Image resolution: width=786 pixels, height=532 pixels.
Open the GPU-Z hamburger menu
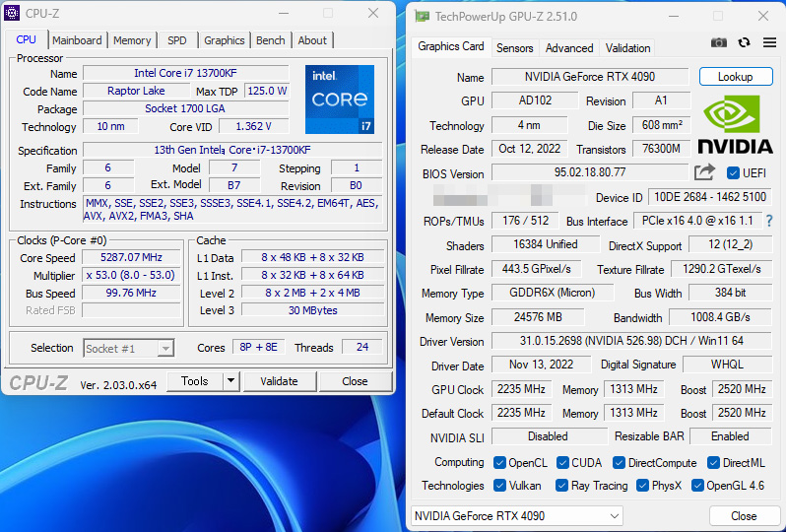pyautogui.click(x=768, y=42)
